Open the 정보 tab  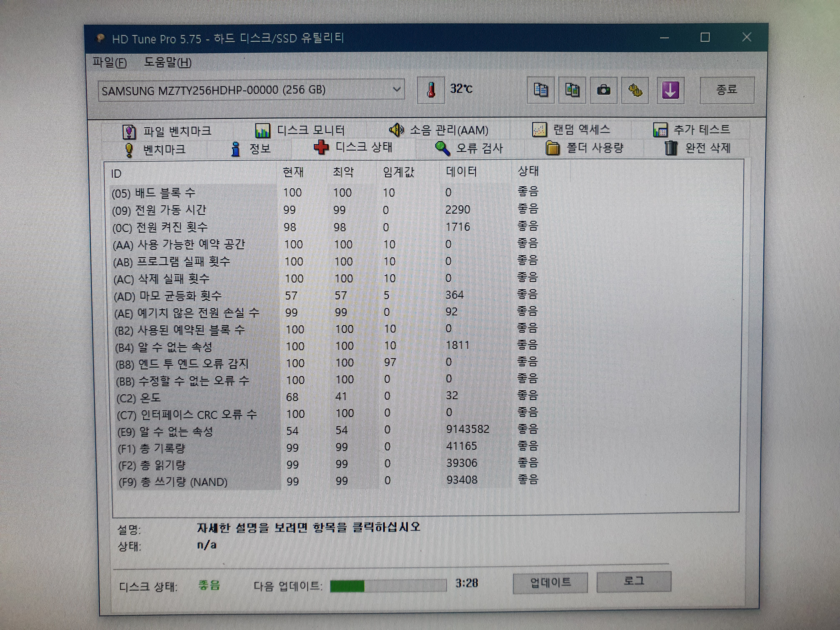(251, 149)
